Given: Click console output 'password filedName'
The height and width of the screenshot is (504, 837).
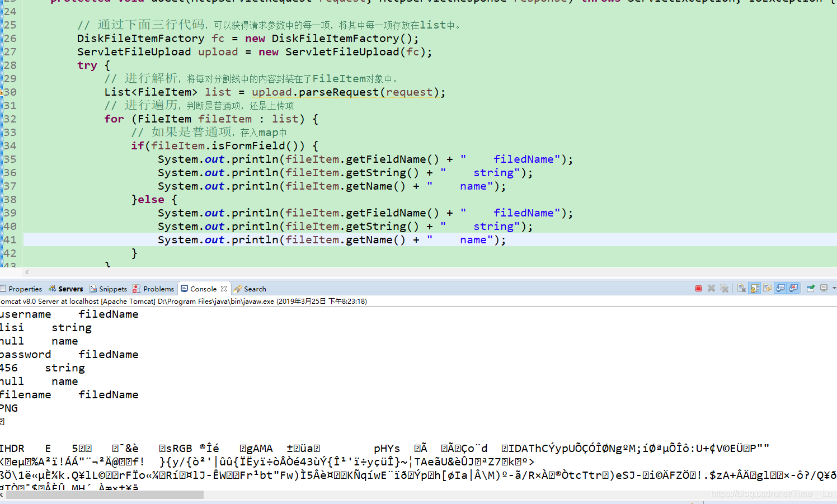Looking at the screenshot, I should pos(69,355).
